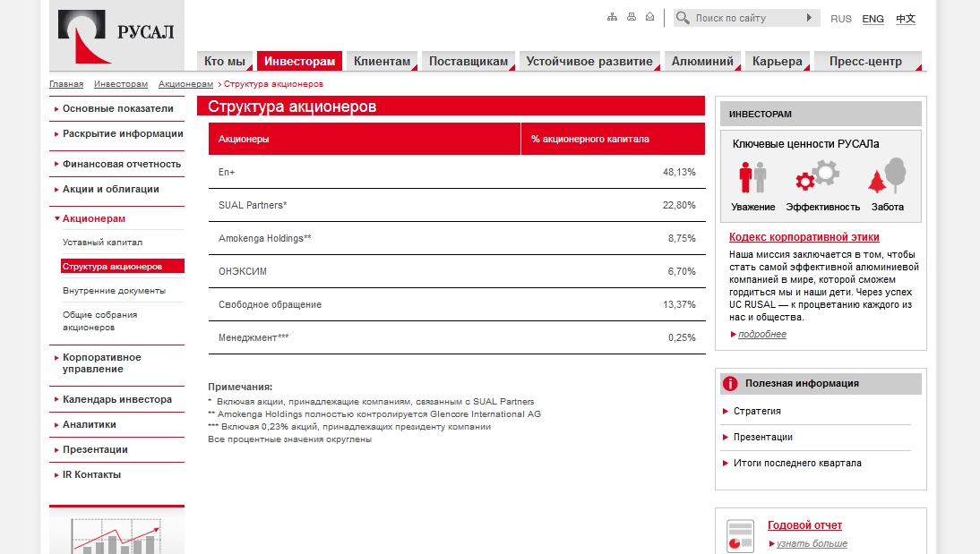Viewport: 980px width, 554px height.
Task: Expand Корпоративное управление sidebar section
Action: click(x=101, y=362)
